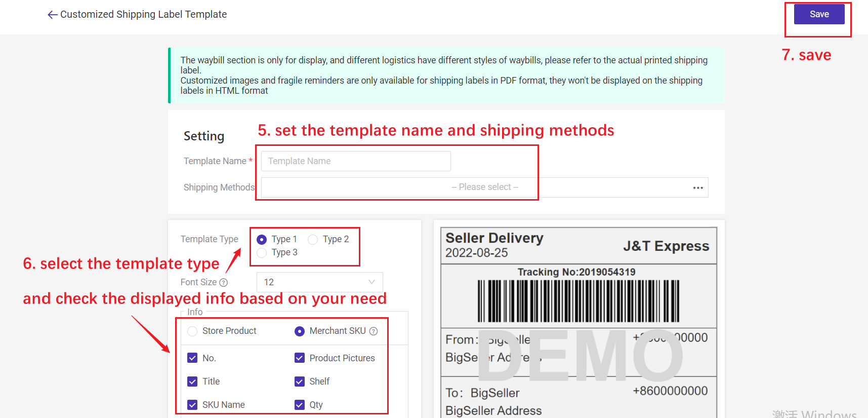Click the 2022-08-25 date in preview
868x418 pixels.
point(476,253)
